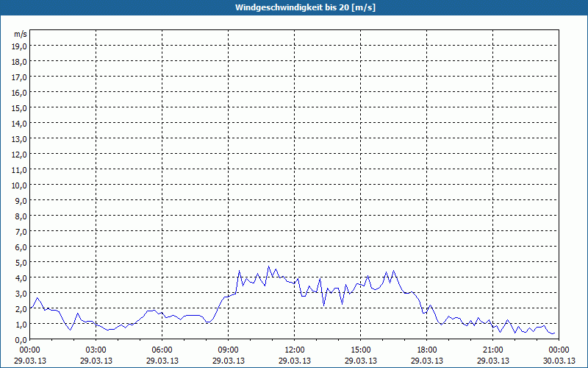Select the y-axis value '12,0'

point(19,155)
